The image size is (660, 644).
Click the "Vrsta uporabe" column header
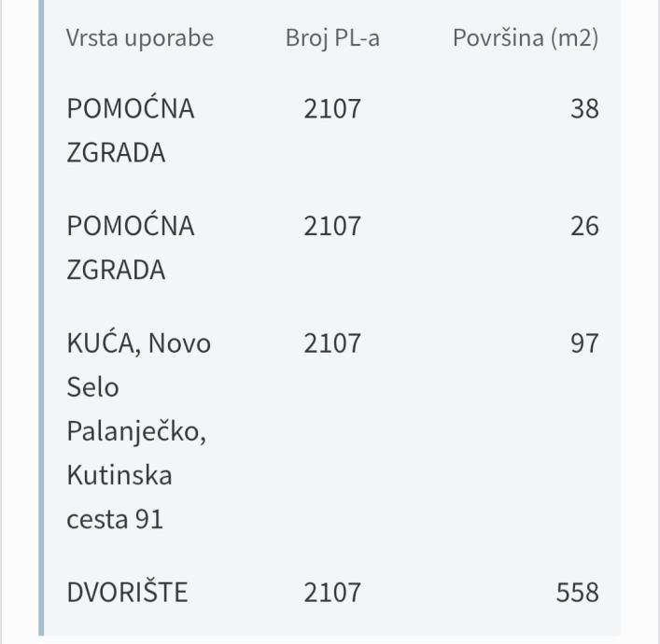[x=140, y=38]
